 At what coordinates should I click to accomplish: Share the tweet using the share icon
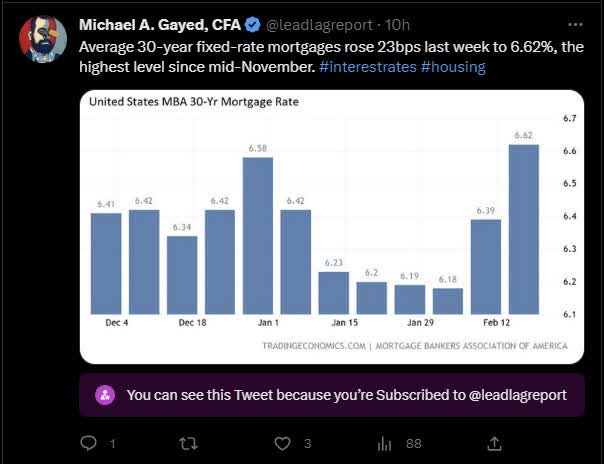493,443
